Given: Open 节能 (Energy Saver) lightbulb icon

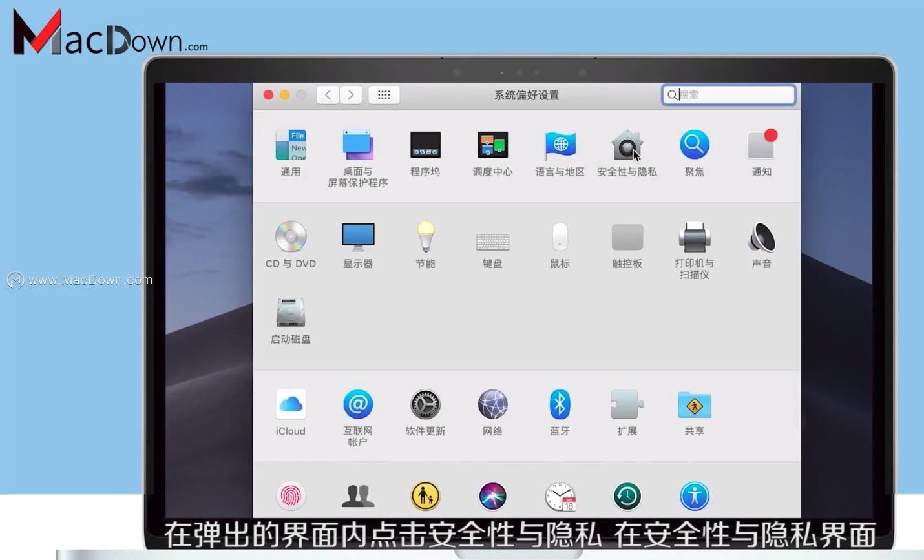Looking at the screenshot, I should pyautogui.click(x=425, y=236).
